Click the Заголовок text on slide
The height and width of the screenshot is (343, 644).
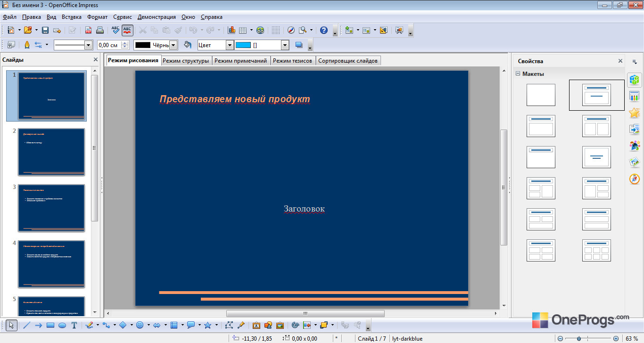[x=304, y=209]
